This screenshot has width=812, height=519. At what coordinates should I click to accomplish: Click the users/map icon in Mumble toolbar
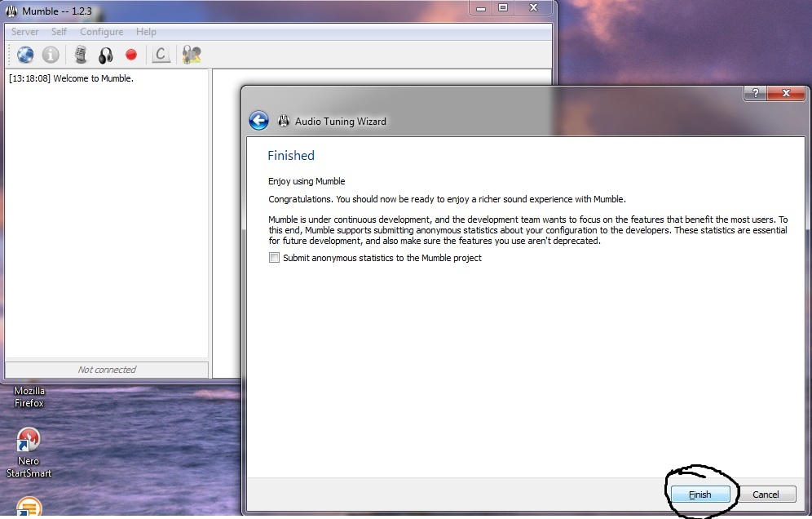(x=192, y=55)
